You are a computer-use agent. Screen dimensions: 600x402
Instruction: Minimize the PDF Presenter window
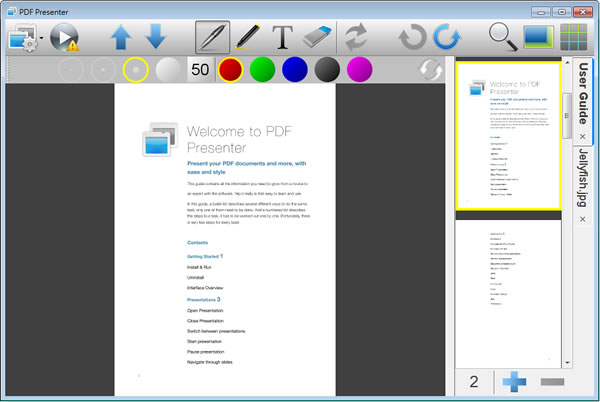pyautogui.click(x=541, y=12)
